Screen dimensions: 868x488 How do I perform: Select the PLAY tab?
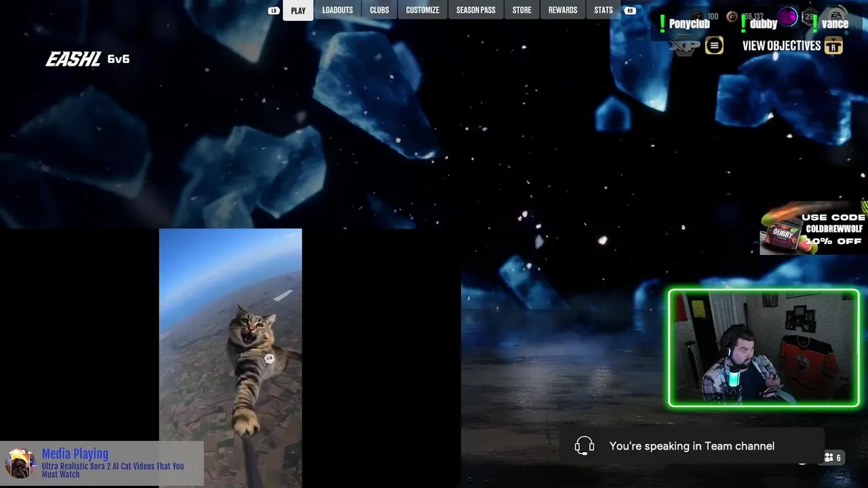tap(298, 10)
